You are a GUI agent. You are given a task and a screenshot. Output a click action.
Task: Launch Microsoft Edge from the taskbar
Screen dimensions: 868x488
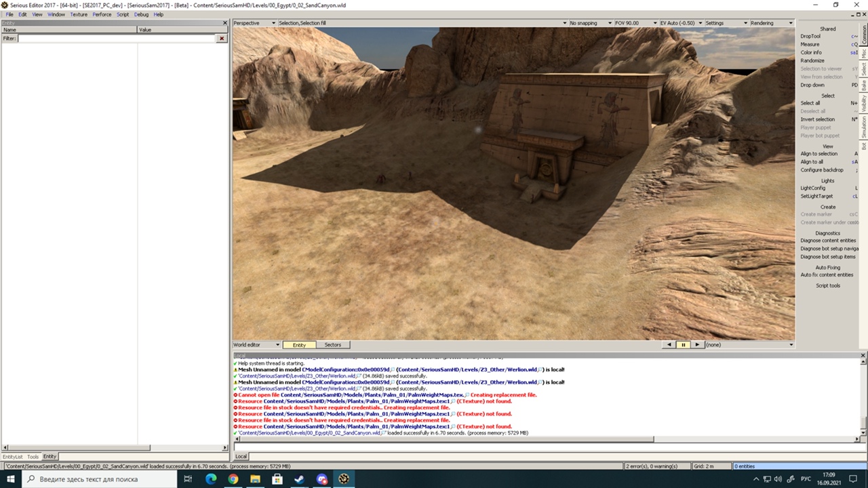click(x=211, y=479)
